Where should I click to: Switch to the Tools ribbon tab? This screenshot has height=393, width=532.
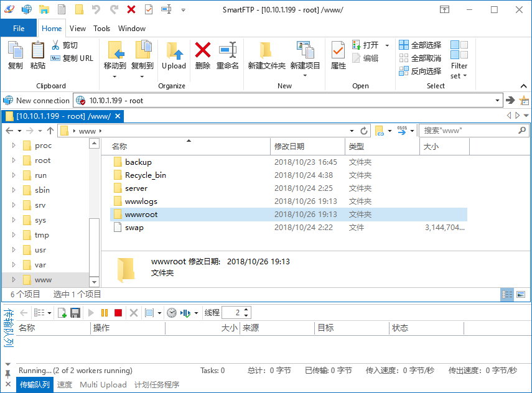(x=102, y=29)
